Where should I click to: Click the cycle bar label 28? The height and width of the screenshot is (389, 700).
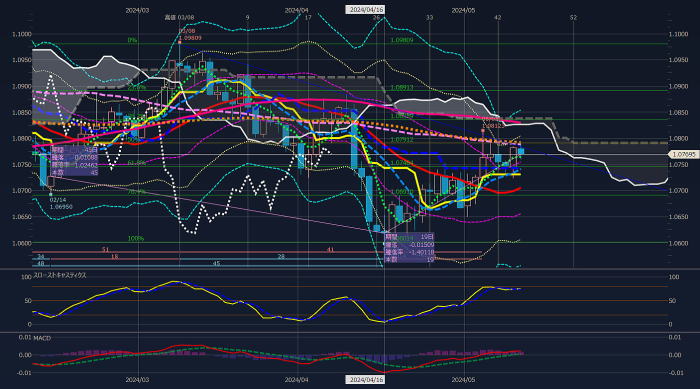tap(281, 256)
